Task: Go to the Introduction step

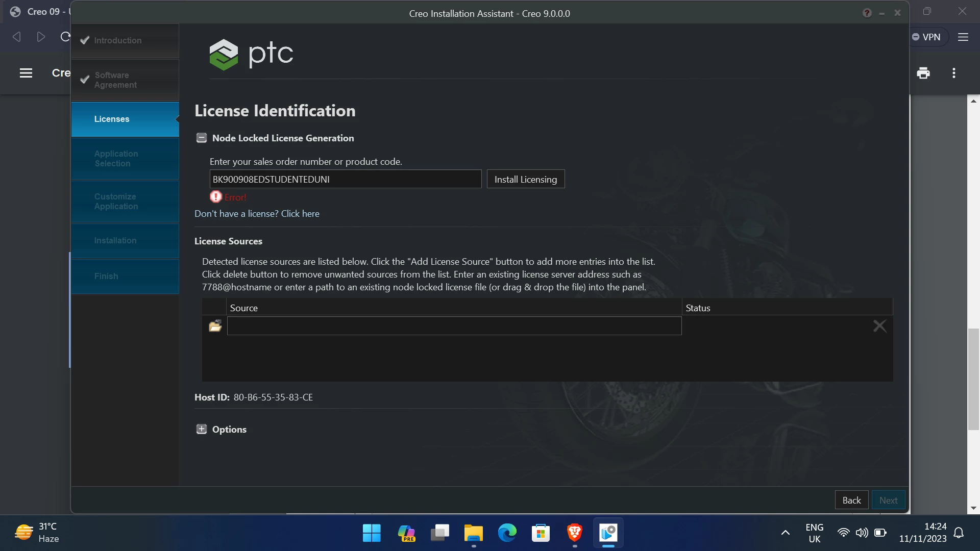Action: (x=117, y=40)
